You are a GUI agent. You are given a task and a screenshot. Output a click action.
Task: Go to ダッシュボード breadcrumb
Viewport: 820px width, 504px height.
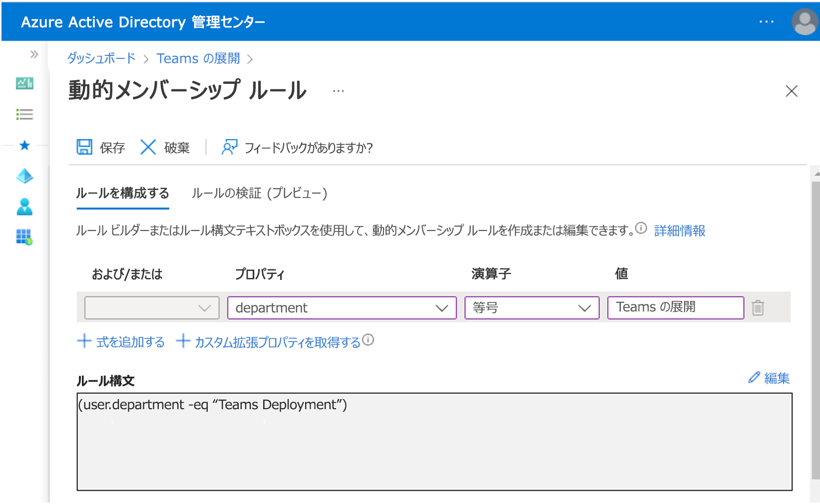(x=101, y=58)
